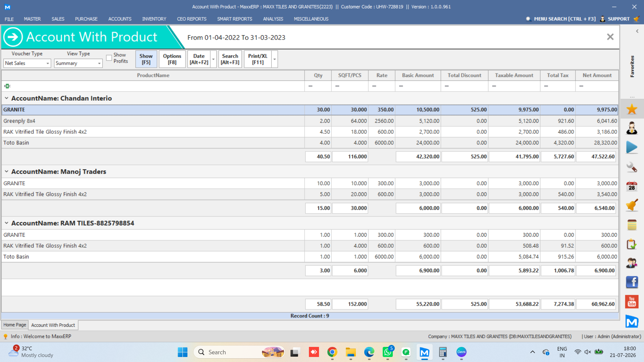
Task: Click the Date [Alt+F2] button
Action: coord(199,59)
